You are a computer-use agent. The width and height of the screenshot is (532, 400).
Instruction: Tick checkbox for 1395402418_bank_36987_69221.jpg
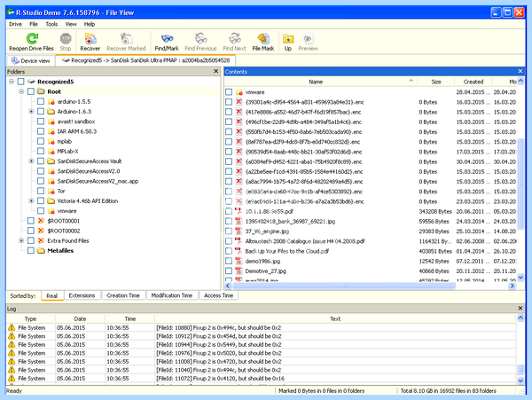coord(229,221)
